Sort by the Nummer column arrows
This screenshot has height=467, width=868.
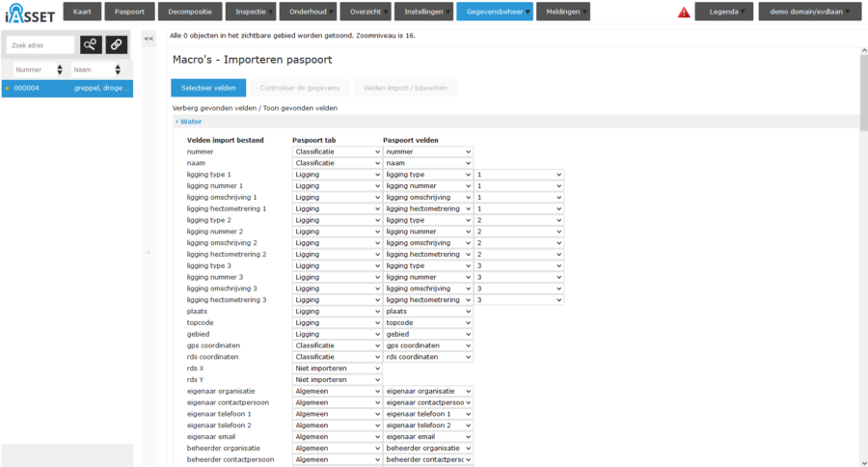(60, 69)
